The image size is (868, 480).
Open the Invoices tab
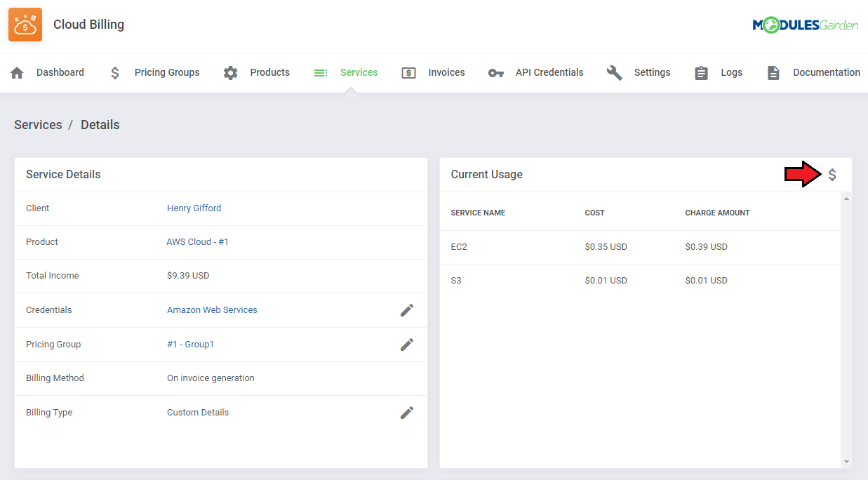(x=447, y=72)
